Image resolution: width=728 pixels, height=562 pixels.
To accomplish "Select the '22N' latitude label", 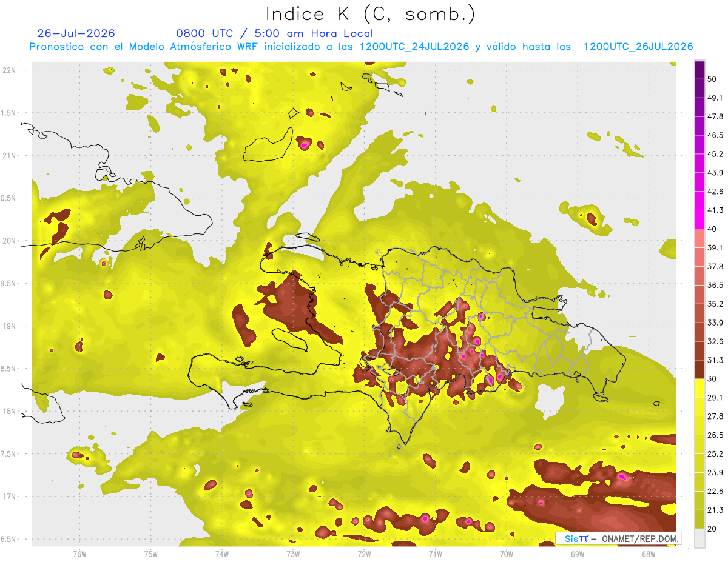I will pos(10,70).
